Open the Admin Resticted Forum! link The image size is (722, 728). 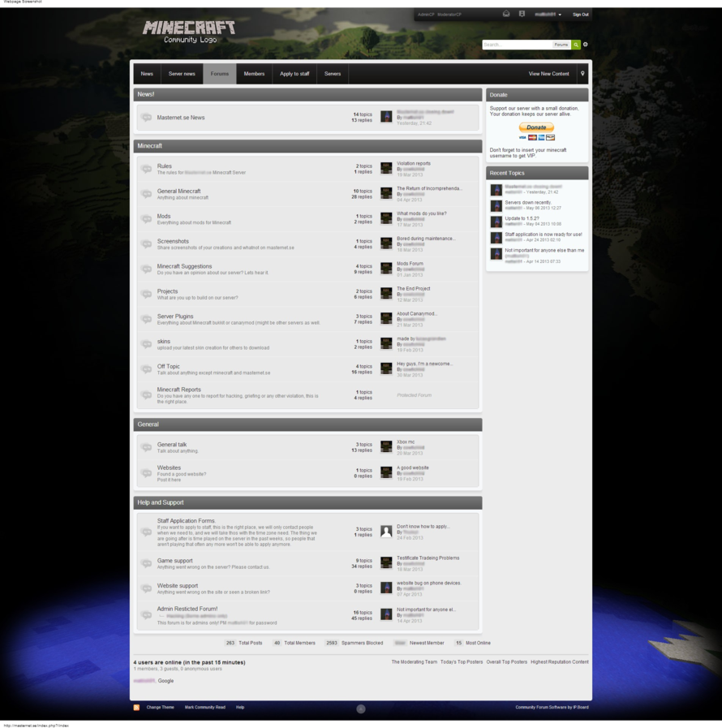click(187, 609)
